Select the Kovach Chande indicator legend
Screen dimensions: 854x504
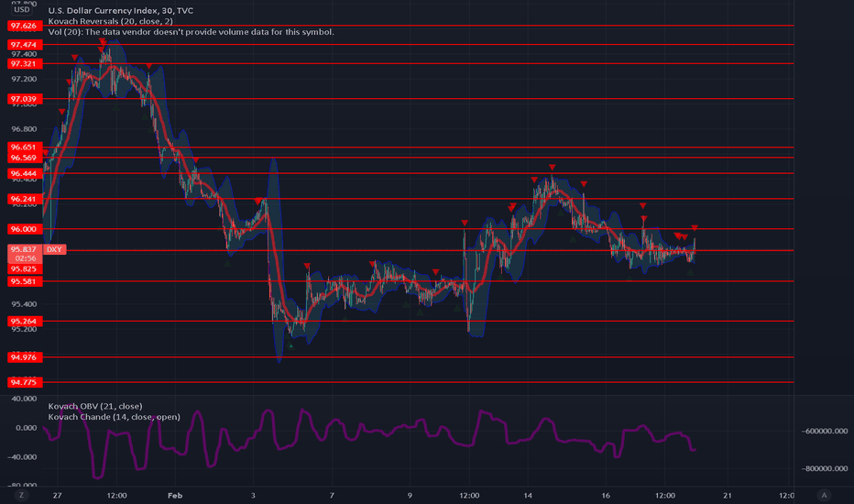114,417
